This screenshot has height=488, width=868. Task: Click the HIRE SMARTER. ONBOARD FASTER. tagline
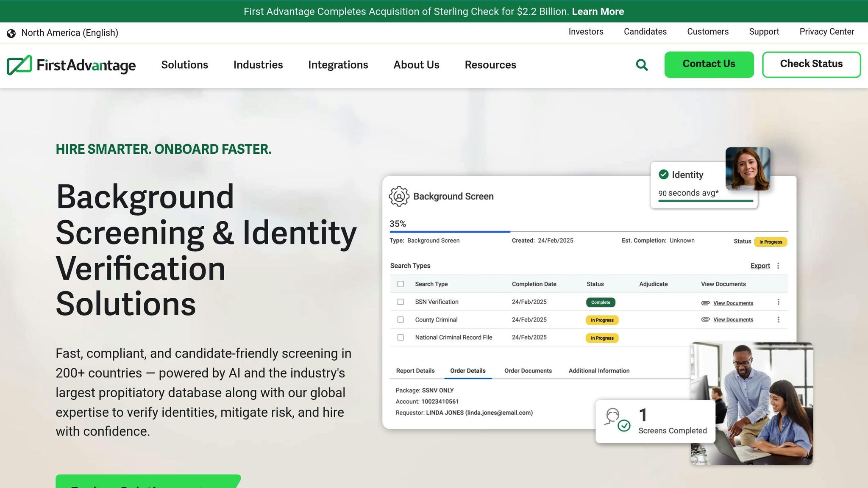tap(164, 149)
